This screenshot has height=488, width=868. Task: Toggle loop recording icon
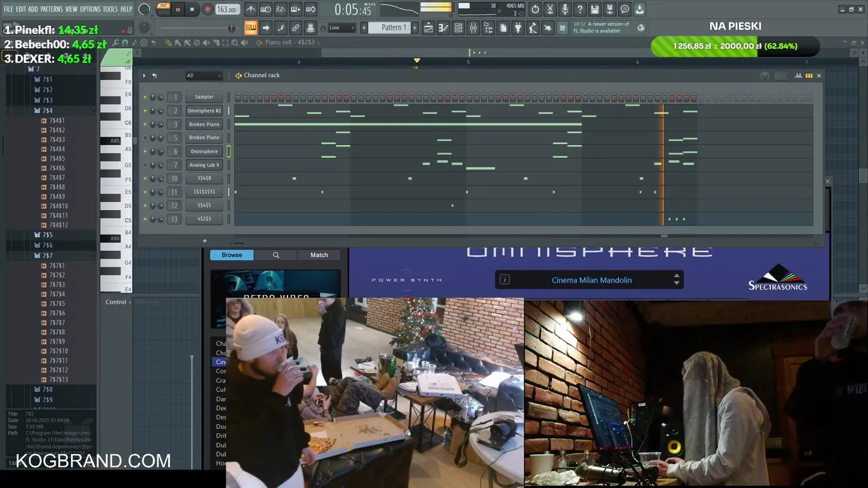click(311, 9)
